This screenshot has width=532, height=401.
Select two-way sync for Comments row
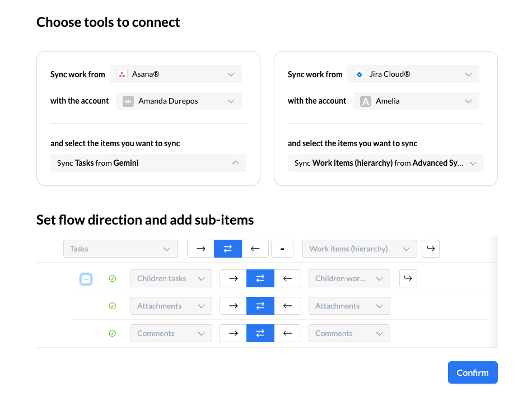pyautogui.click(x=260, y=333)
